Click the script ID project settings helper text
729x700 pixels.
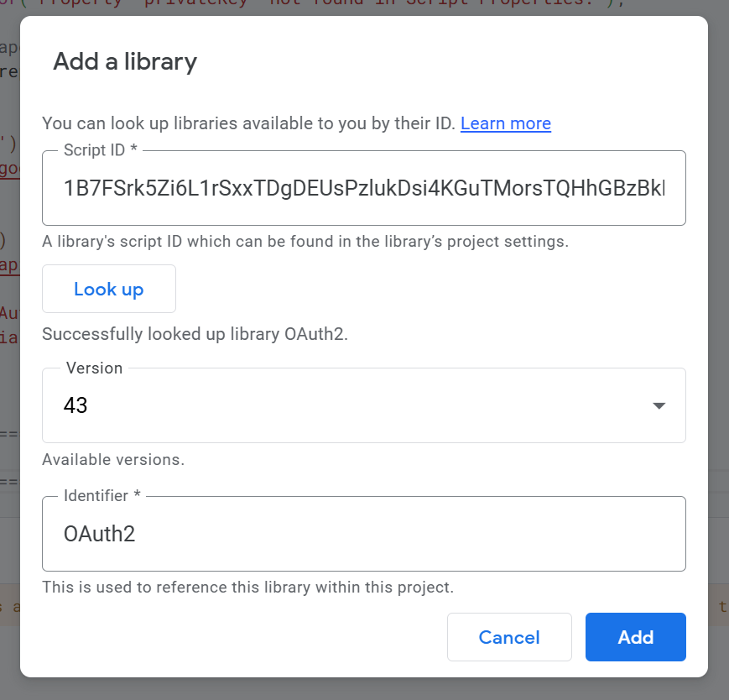[x=305, y=242]
